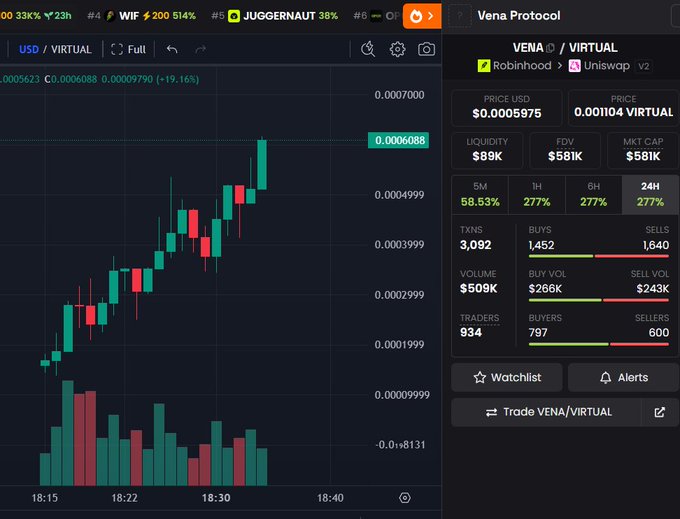Click the BUY VOL $266K value
This screenshot has height=519, width=680.
coord(545,289)
